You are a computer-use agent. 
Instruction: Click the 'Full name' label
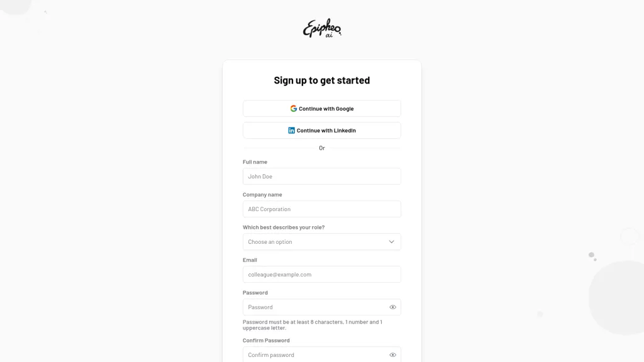click(x=255, y=162)
